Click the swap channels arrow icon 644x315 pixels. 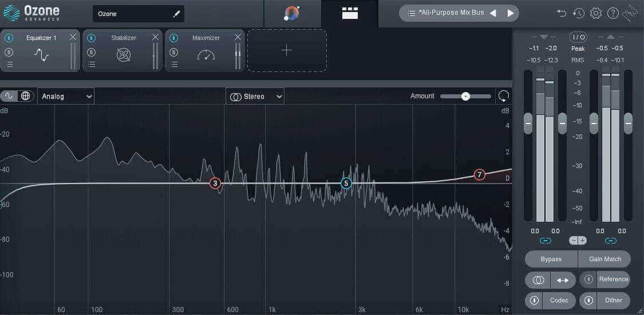[x=563, y=280]
